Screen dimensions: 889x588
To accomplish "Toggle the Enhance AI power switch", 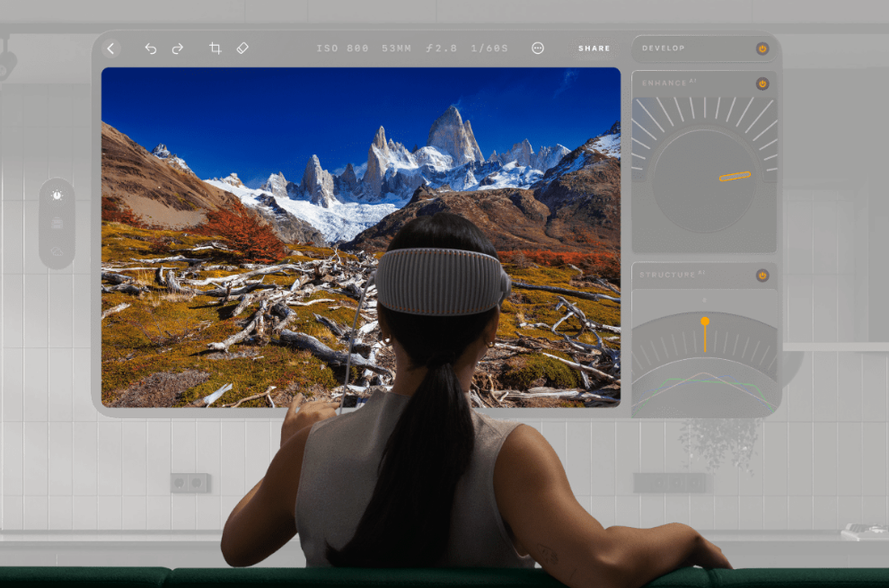I will (761, 83).
